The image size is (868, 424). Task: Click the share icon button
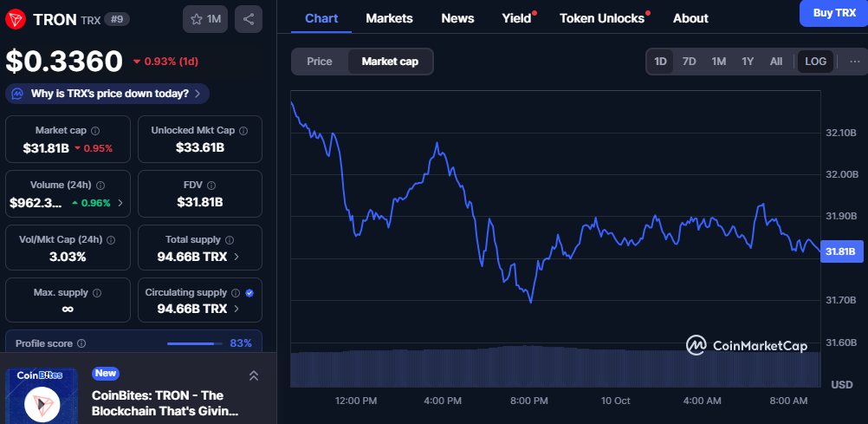pyautogui.click(x=249, y=19)
